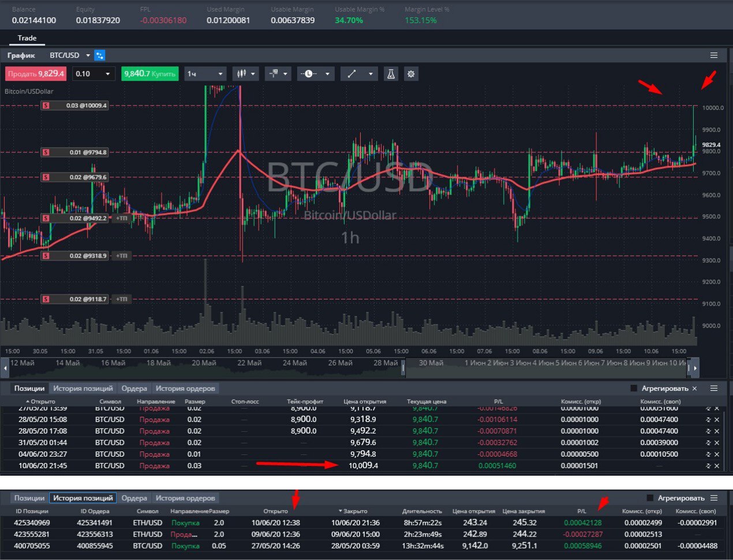
Task: Enable Агрегировать checkbox in the Positions panel
Action: coord(634,389)
